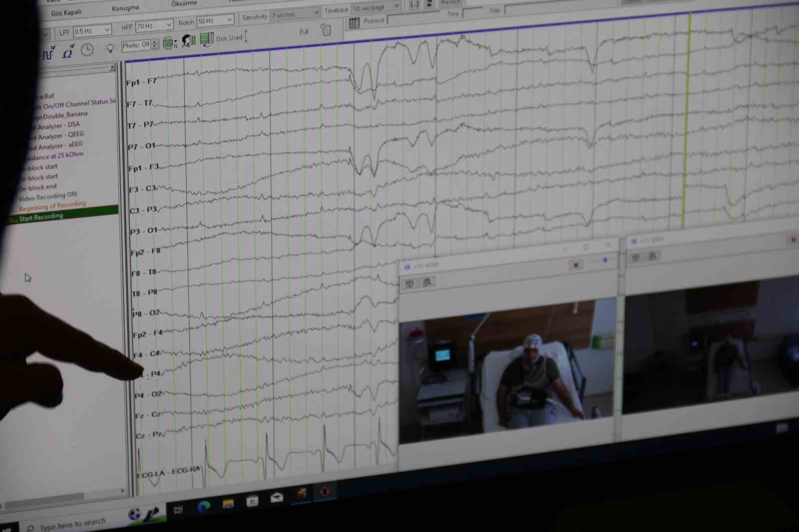Click the P7 - O1 channel label
This screenshot has height=532, width=799.
pyautogui.click(x=142, y=146)
